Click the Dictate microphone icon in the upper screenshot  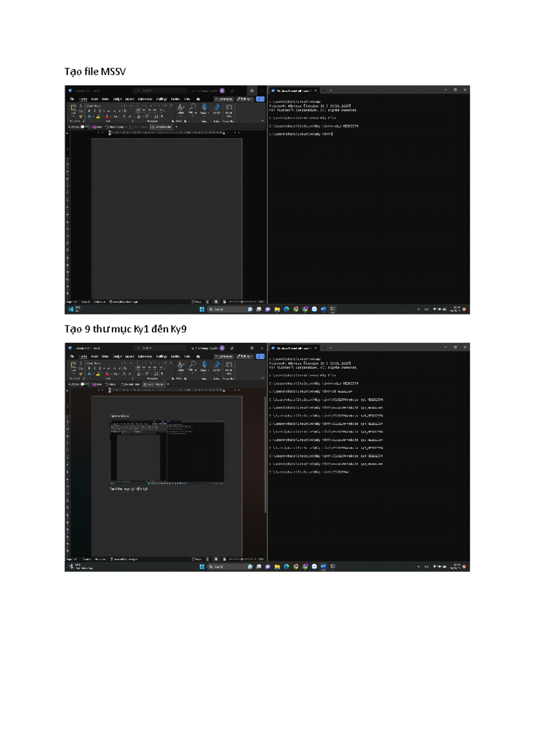(x=204, y=107)
